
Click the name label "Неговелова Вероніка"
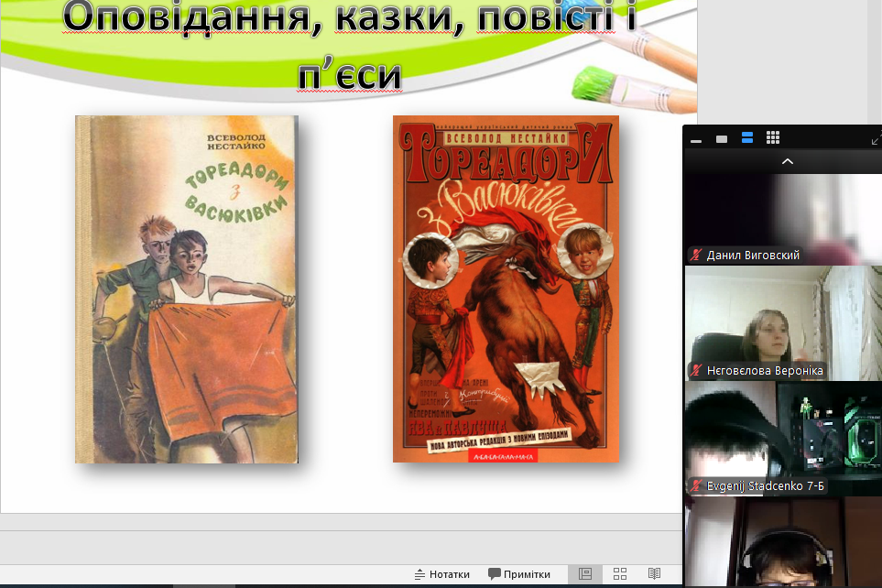(765, 370)
